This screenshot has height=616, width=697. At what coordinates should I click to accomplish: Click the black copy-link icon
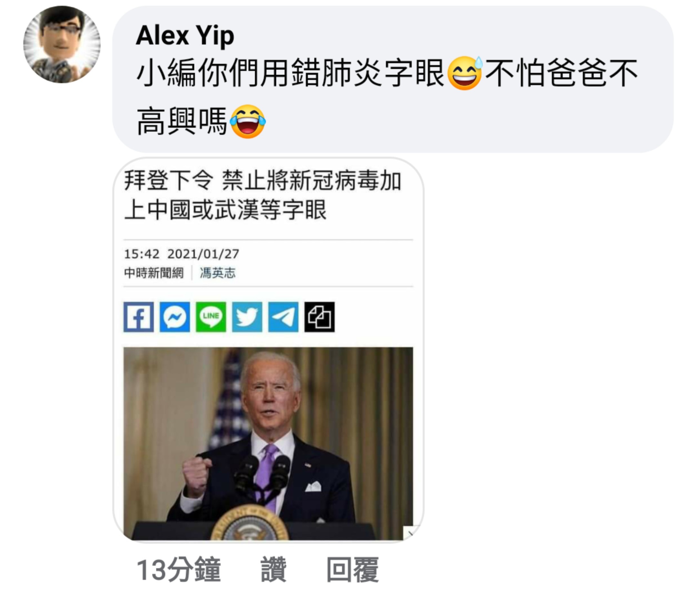pyautogui.click(x=319, y=317)
